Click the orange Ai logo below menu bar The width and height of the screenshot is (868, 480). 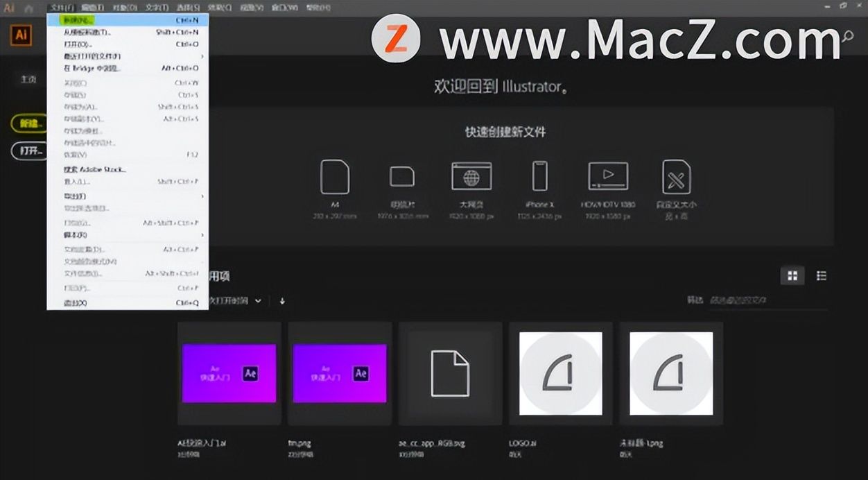point(21,35)
